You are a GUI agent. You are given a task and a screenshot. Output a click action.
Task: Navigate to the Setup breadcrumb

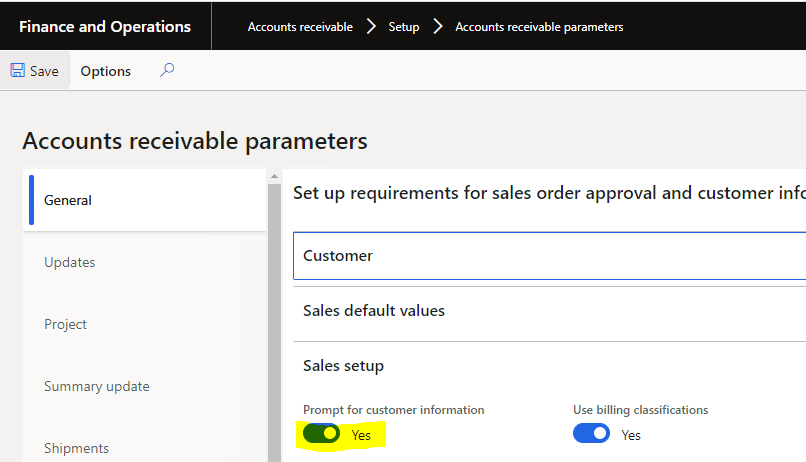(404, 27)
